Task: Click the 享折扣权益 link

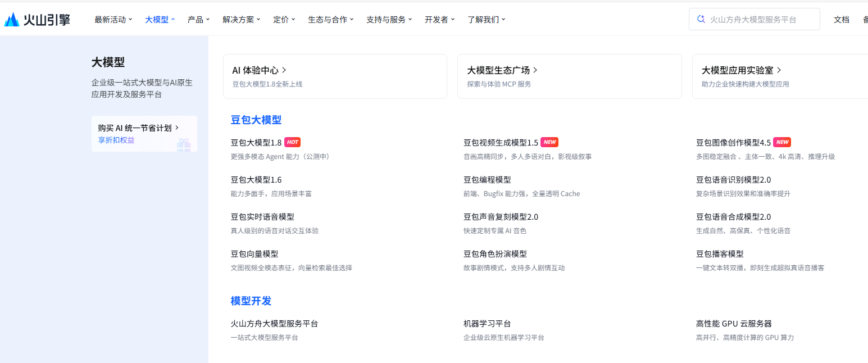Action: pyautogui.click(x=116, y=140)
